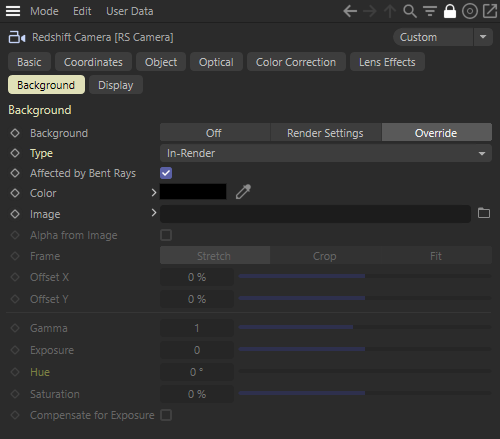
Task: Toggle the lock element icon
Action: pos(450,11)
